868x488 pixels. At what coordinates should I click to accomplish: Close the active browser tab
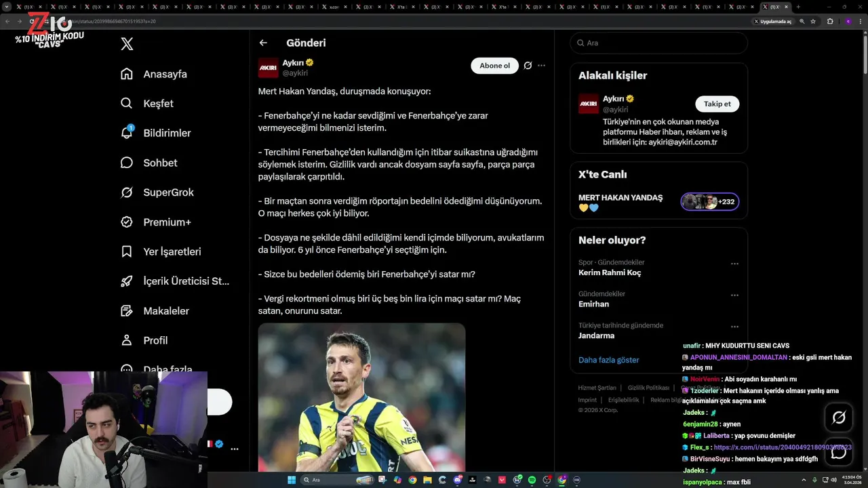(x=787, y=7)
